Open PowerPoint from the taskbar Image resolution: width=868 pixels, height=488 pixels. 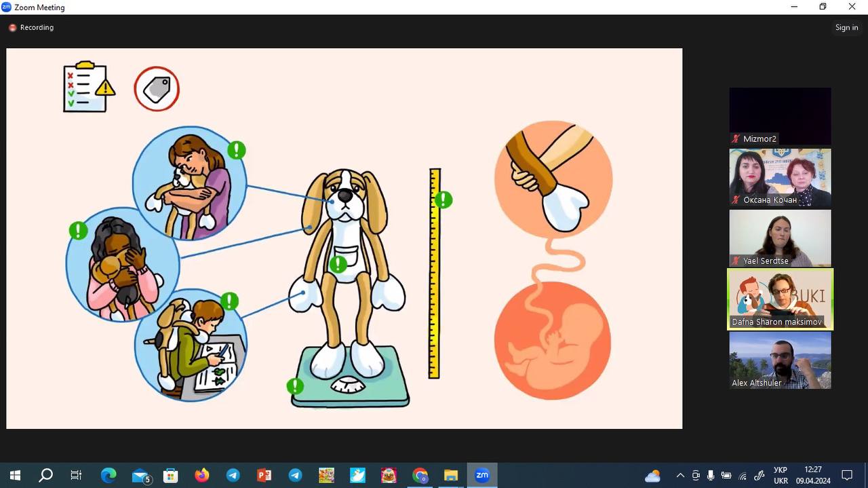tap(264, 475)
